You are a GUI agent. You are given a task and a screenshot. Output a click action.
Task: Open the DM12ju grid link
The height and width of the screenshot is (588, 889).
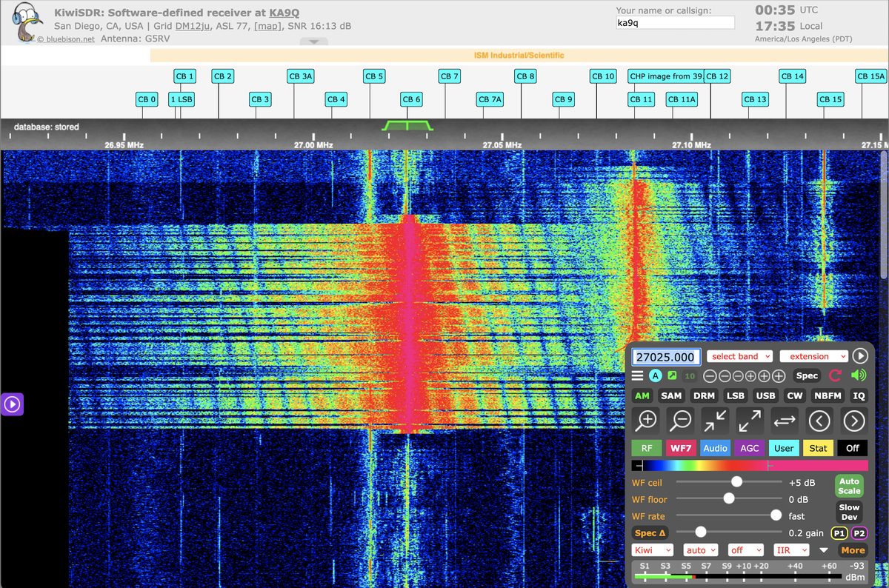point(194,27)
